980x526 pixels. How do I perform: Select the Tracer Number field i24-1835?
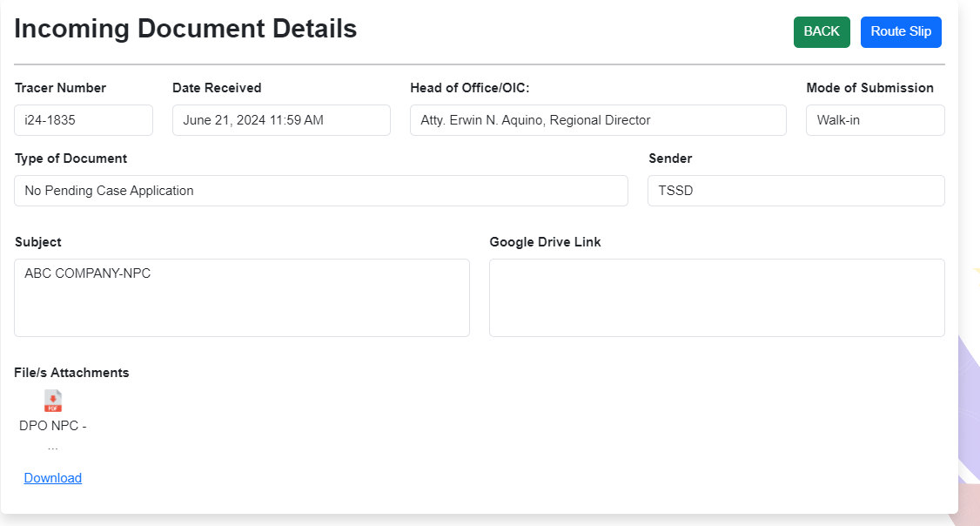(84, 120)
